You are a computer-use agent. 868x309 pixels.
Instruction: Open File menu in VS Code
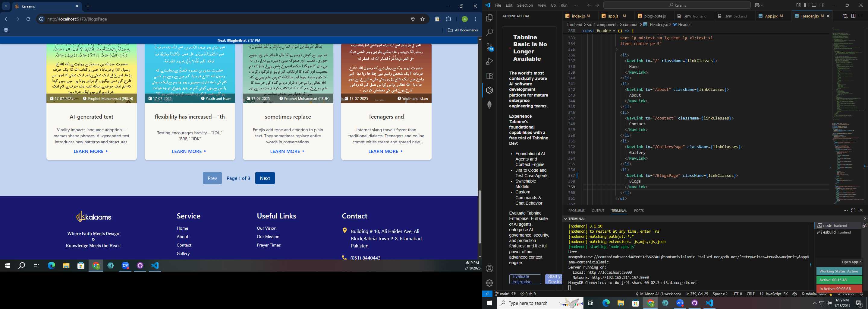(x=498, y=5)
